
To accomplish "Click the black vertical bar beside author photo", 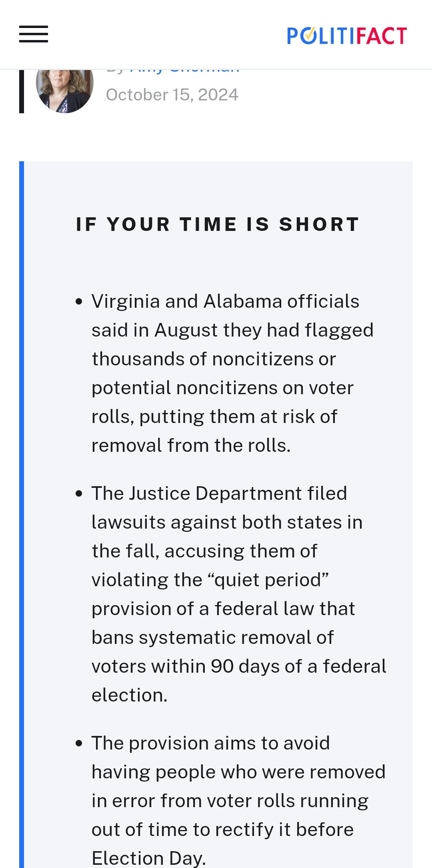I will point(22,91).
